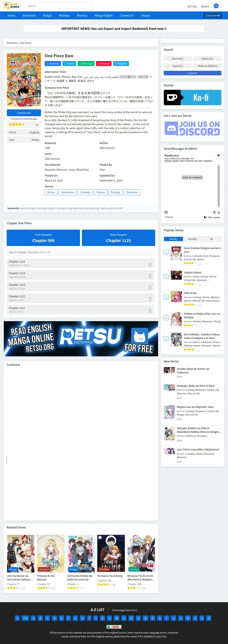This screenshot has height=644, width=228.
Task: Jump to letter Z in A-Z list
Action: (x=209, y=618)
